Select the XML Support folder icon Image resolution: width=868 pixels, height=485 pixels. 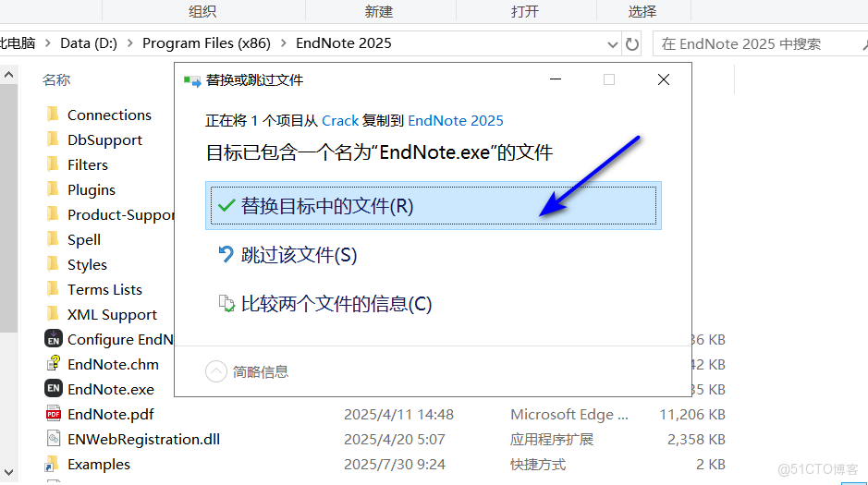(x=53, y=313)
